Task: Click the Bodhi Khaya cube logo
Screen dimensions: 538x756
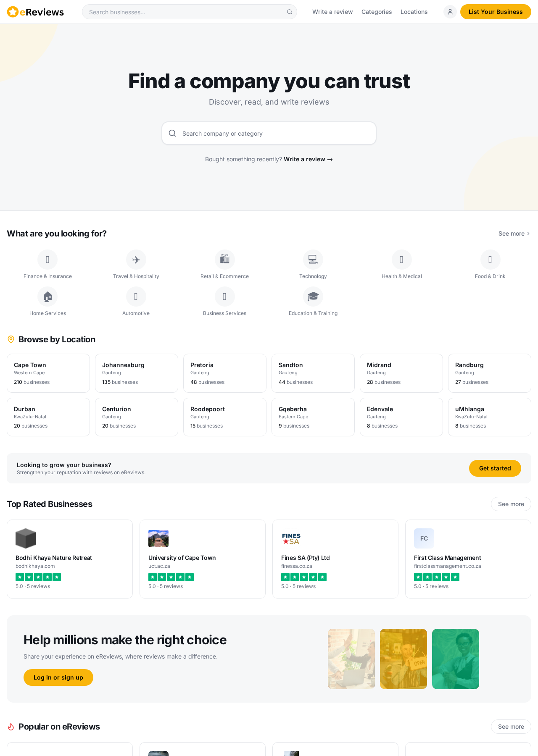Action: click(26, 538)
